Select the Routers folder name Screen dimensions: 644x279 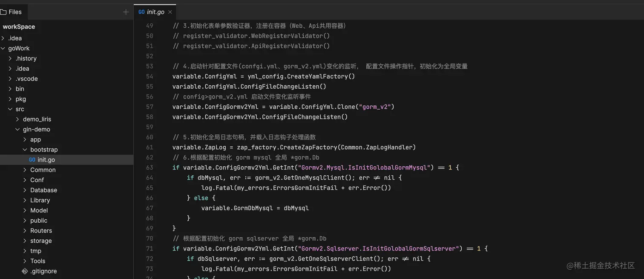click(41, 231)
